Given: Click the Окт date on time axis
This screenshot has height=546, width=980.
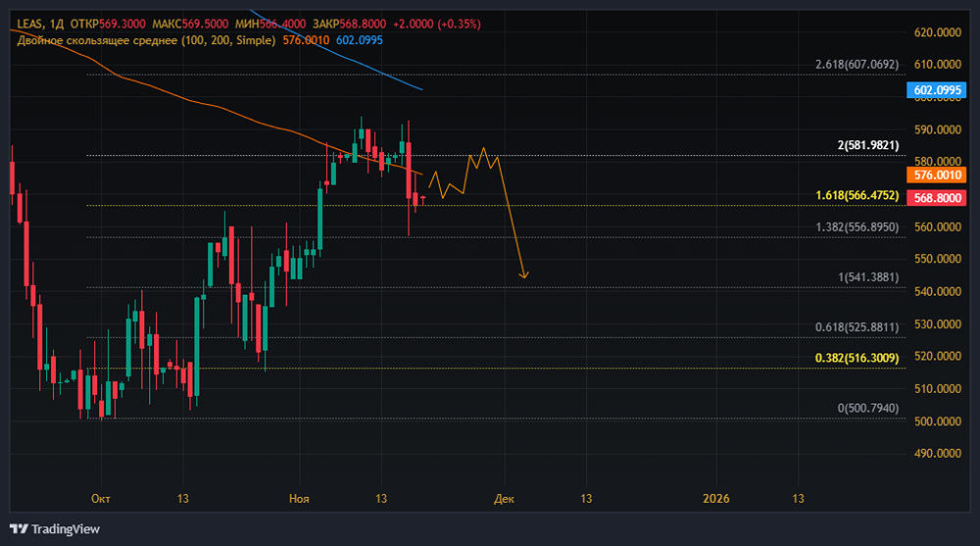Looking at the screenshot, I should tap(101, 499).
